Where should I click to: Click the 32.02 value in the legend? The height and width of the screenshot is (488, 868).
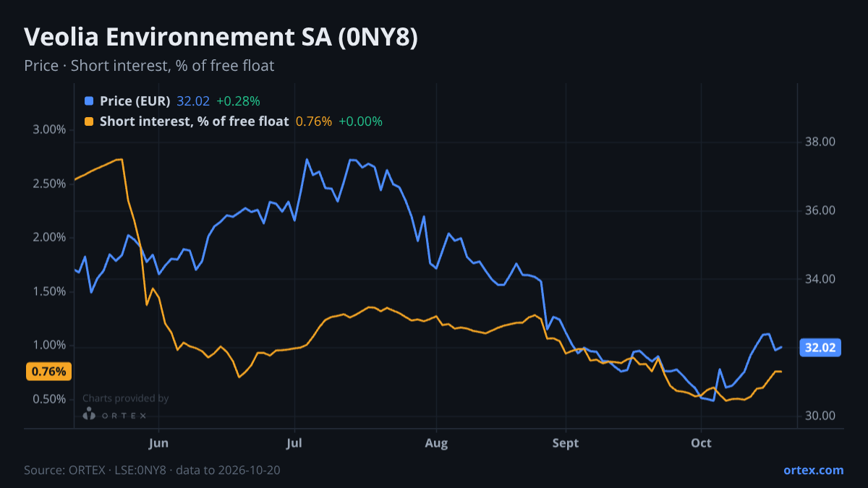point(193,101)
